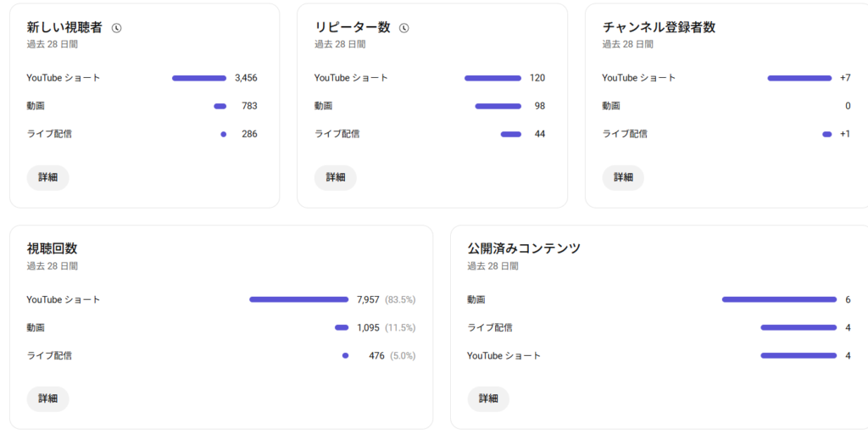The image size is (868, 440).
Task: Open 詳細 in the チャンネル登録者数 card
Action: pyautogui.click(x=623, y=177)
